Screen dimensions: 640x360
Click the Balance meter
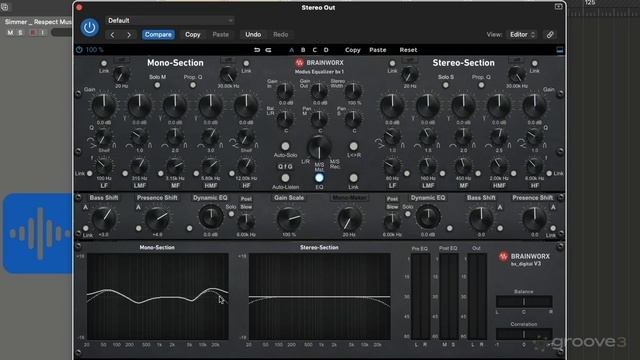pos(524,302)
